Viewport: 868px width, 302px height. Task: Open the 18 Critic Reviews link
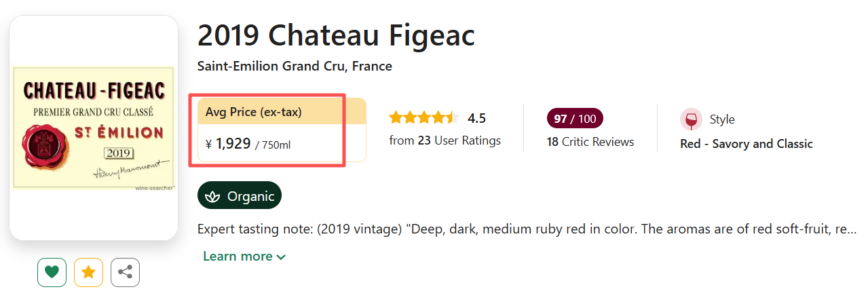point(590,142)
